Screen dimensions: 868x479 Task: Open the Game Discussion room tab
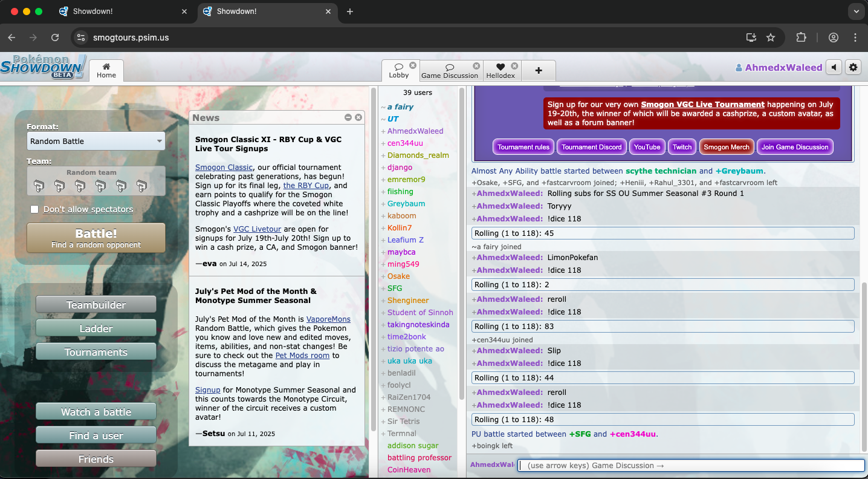pos(450,71)
